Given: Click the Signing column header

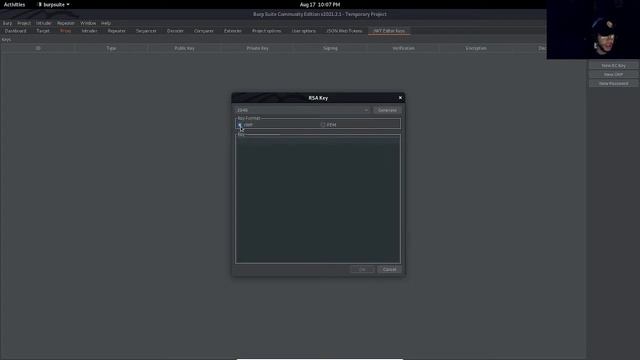Looking at the screenshot, I should [330, 48].
